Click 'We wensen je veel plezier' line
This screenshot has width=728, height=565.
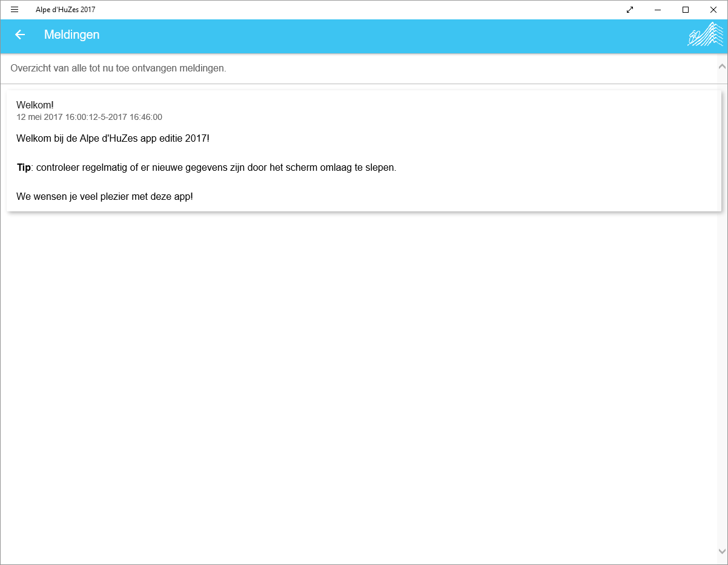pos(105,197)
